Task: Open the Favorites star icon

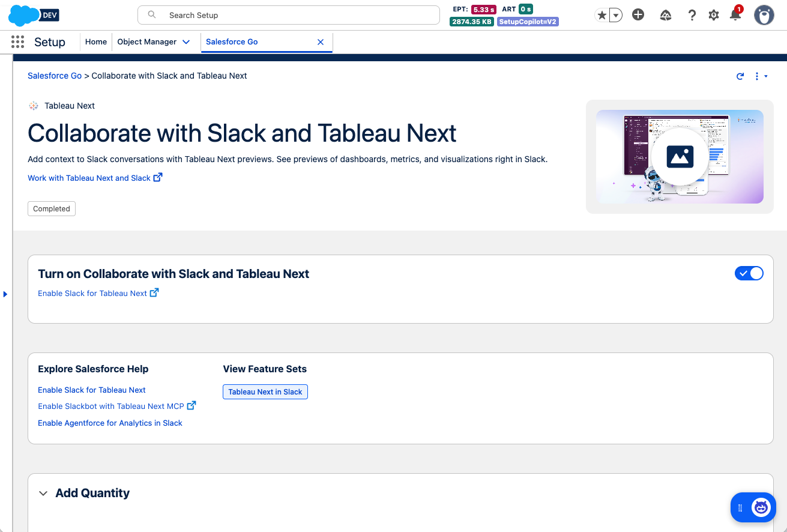Action: point(602,16)
